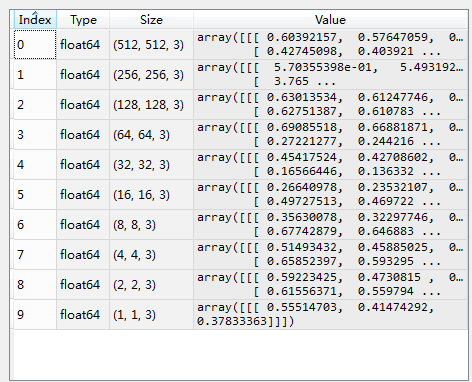This screenshot has height=382, width=472.
Task: Open value array starting 0.59223425
Action: pyautogui.click(x=330, y=284)
